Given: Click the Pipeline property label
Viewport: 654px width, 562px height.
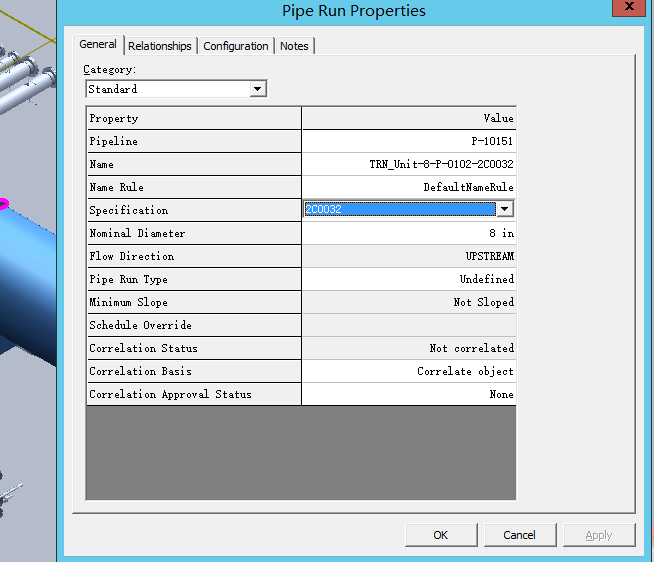Looking at the screenshot, I should coord(194,141).
